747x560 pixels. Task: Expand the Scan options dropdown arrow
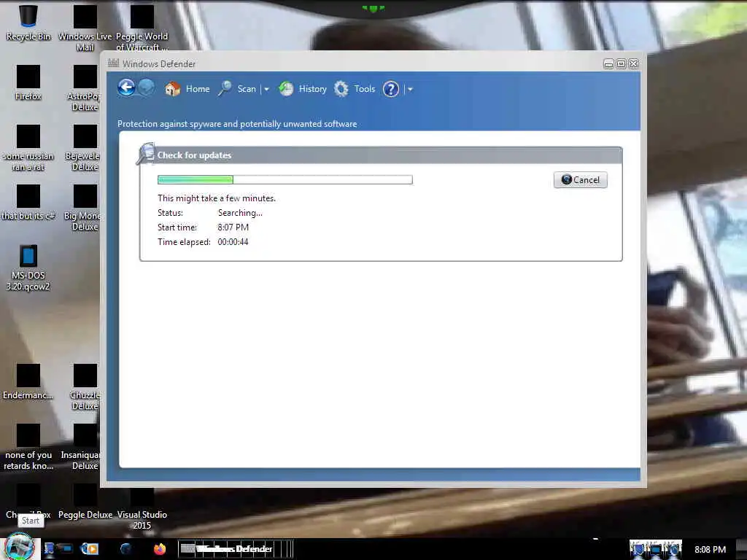click(267, 89)
